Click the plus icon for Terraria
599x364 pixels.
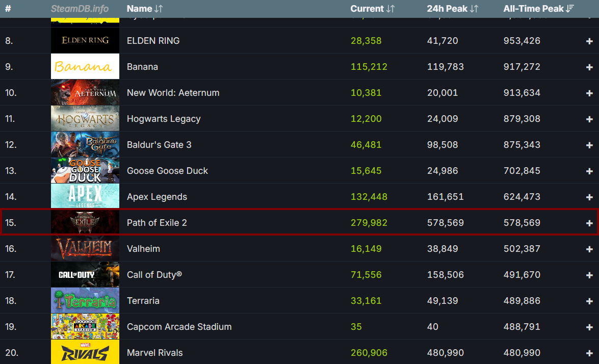589,301
